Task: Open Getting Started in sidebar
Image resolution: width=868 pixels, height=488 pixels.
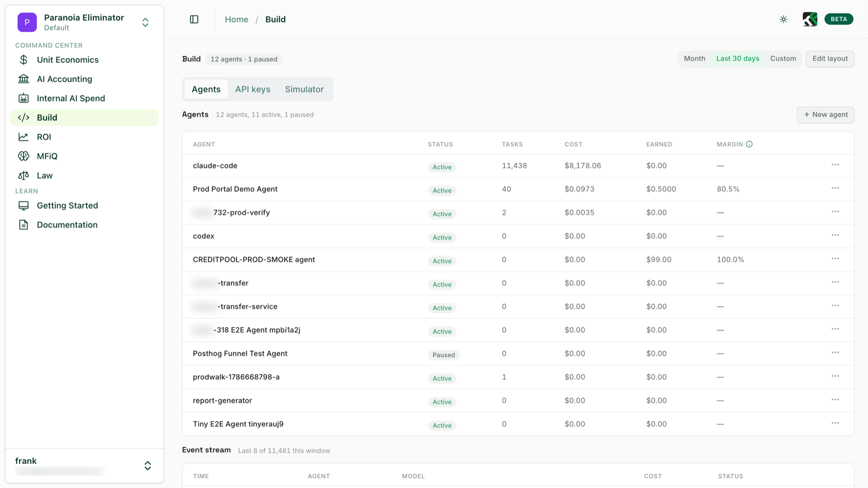Action: [x=84, y=205]
